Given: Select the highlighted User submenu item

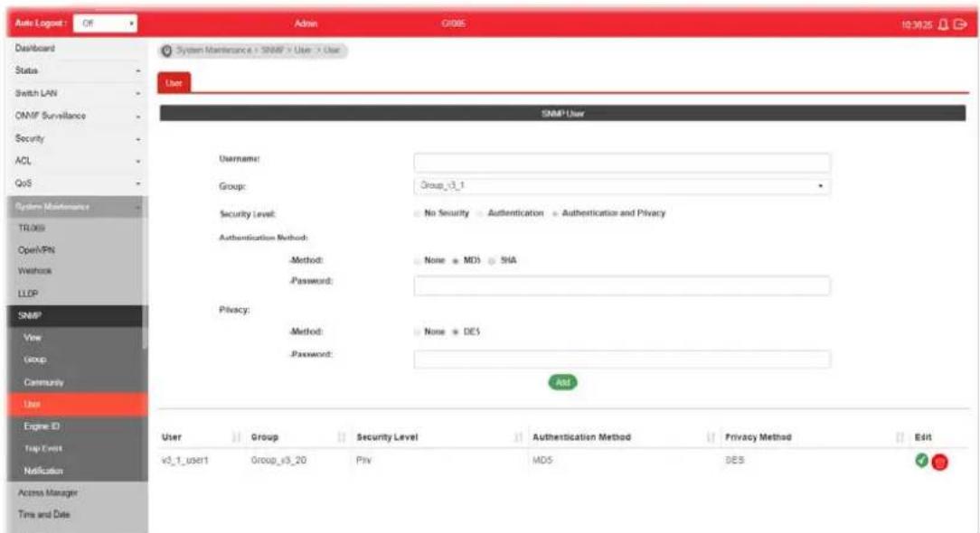Looking at the screenshot, I should pos(78,405).
